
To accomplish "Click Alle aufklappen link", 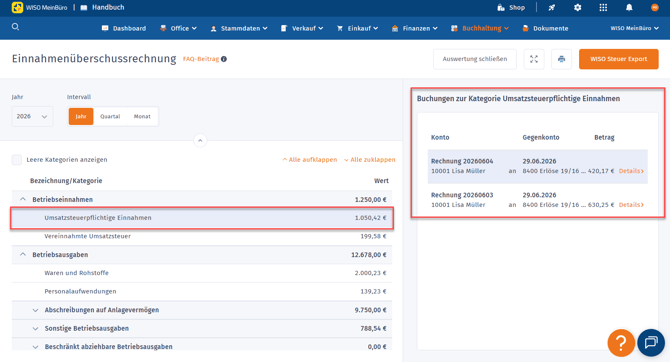I will (310, 159).
